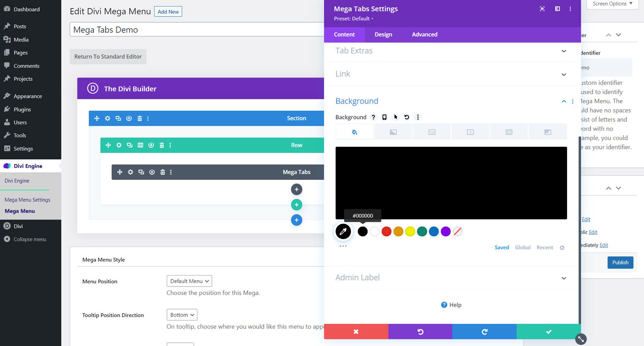Viewport: 644px width, 346px height.
Task: Collapse the Background section
Action: point(564,101)
